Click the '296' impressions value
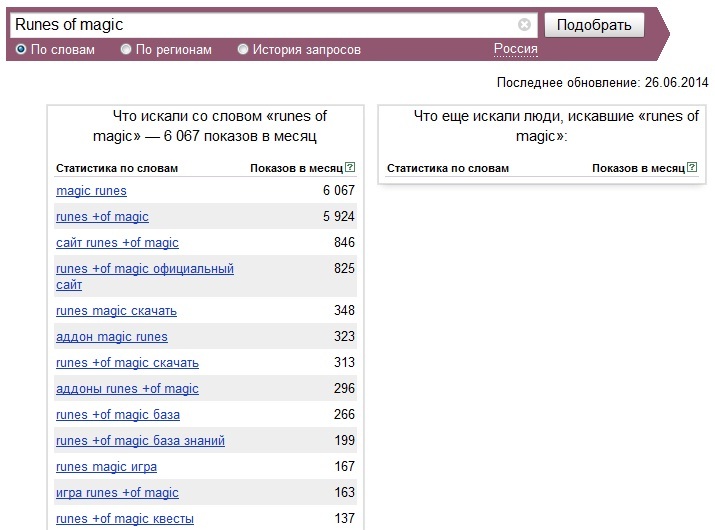715x530 pixels. click(x=344, y=388)
